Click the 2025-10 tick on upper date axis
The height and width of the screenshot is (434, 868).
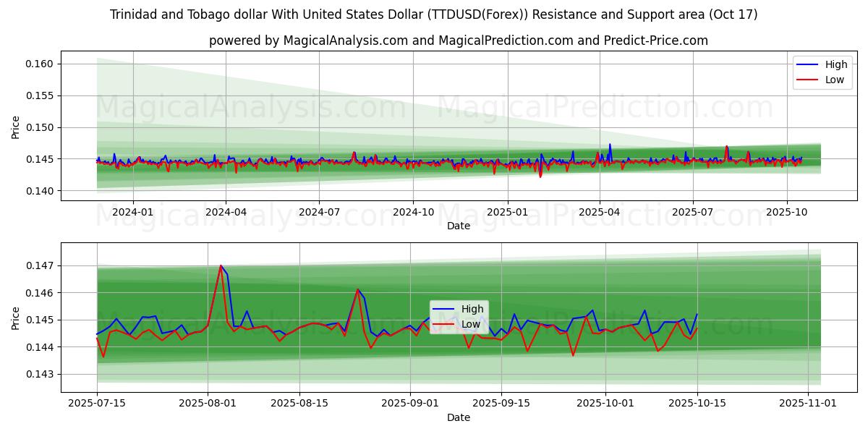click(x=786, y=212)
